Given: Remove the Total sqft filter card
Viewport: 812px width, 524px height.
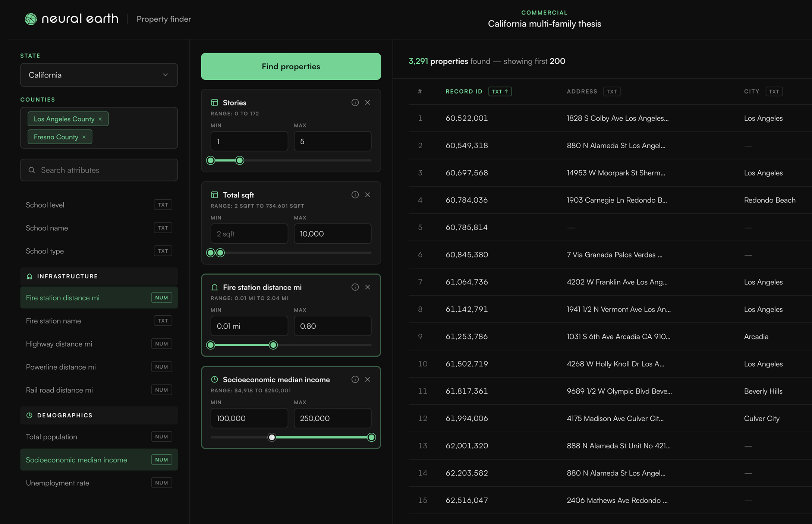Looking at the screenshot, I should (368, 195).
